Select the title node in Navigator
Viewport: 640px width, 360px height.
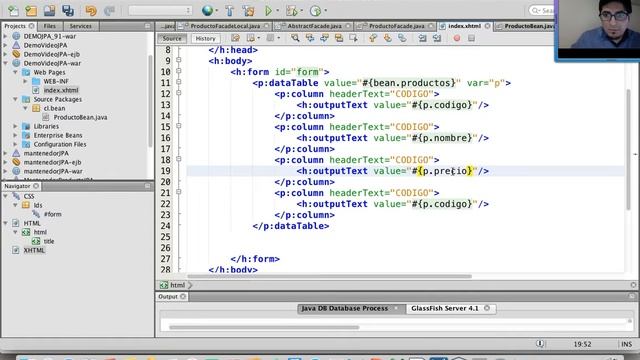coord(49,241)
